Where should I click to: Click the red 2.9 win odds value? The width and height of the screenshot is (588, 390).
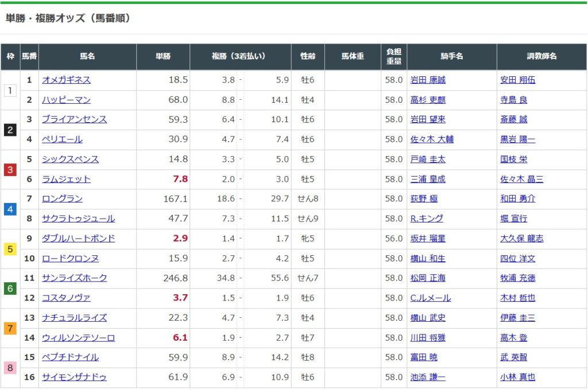click(180, 239)
